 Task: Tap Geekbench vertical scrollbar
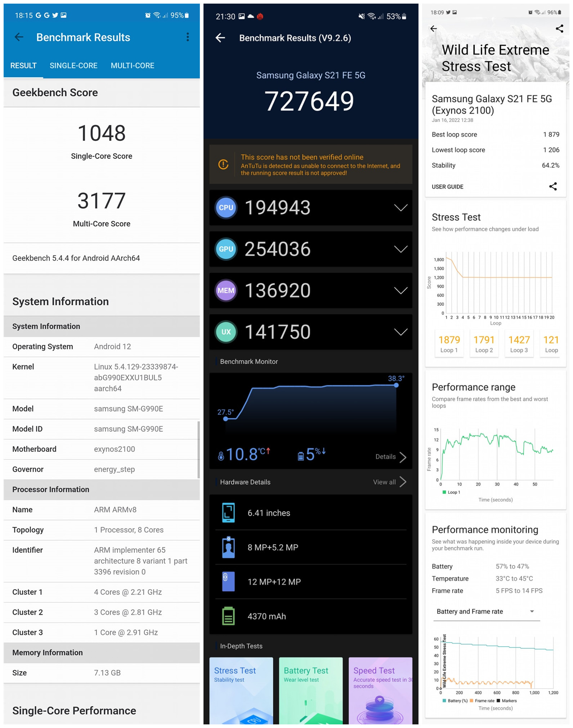pos(198,450)
